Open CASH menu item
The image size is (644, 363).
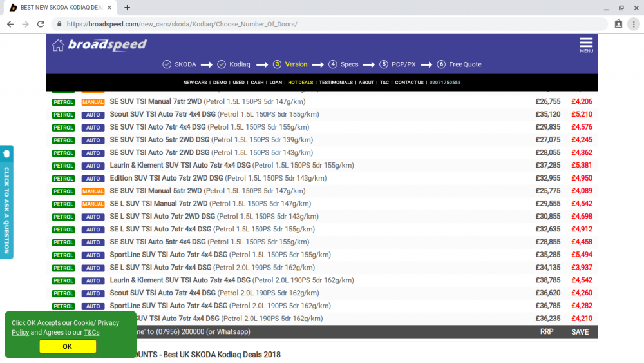257,83
